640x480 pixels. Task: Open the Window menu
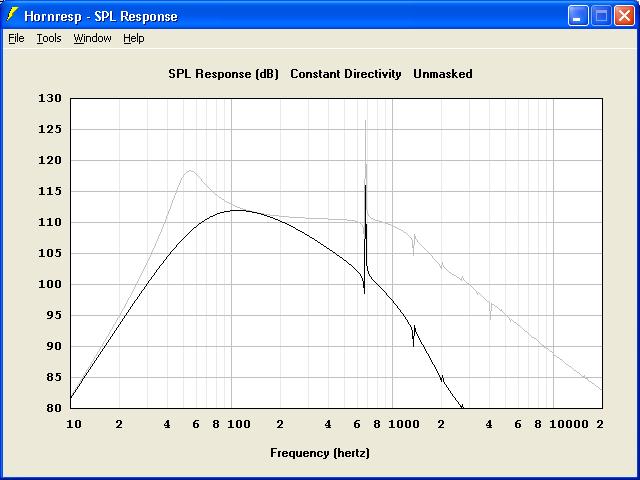pyautogui.click(x=92, y=38)
